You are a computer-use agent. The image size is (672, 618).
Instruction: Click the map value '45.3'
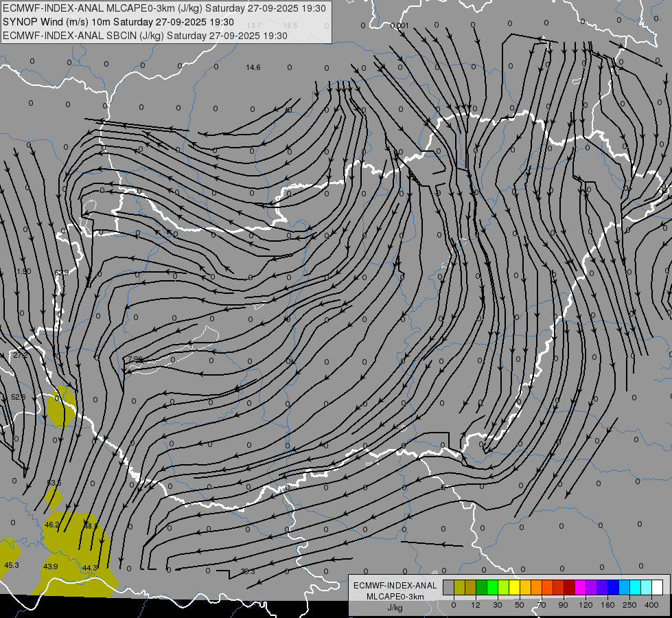[x=12, y=565]
